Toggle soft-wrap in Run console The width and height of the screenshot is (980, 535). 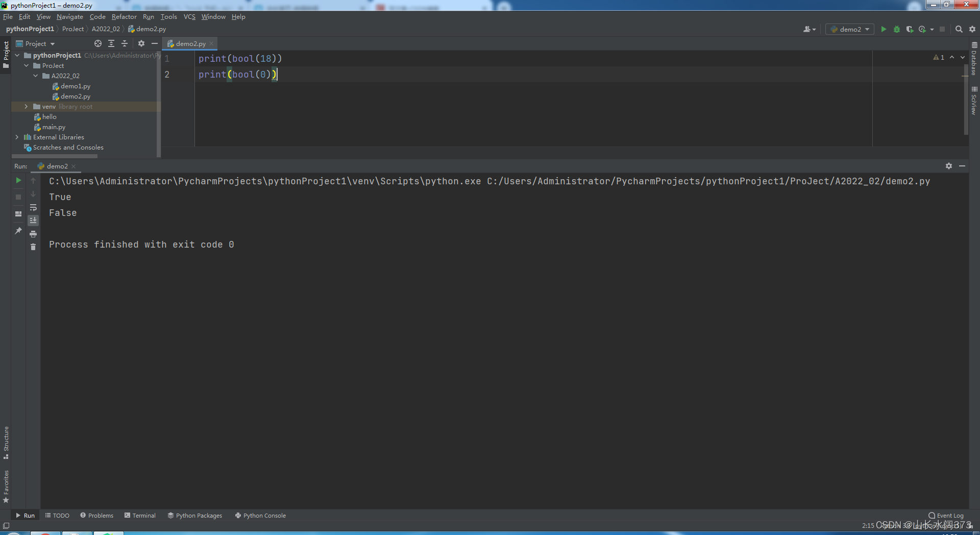pos(33,207)
